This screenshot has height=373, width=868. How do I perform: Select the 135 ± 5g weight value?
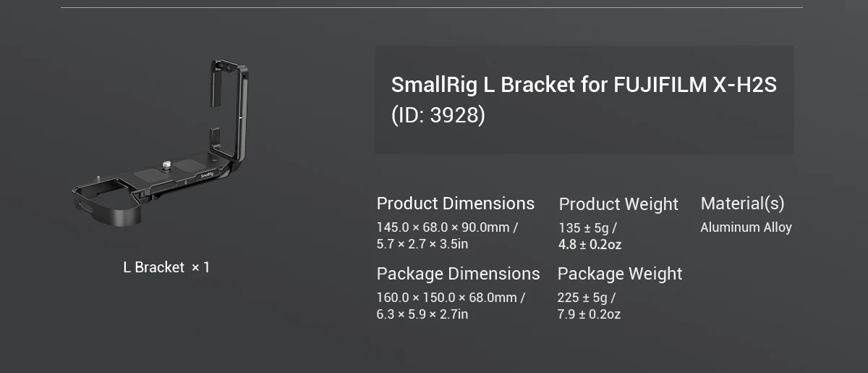pyautogui.click(x=587, y=228)
